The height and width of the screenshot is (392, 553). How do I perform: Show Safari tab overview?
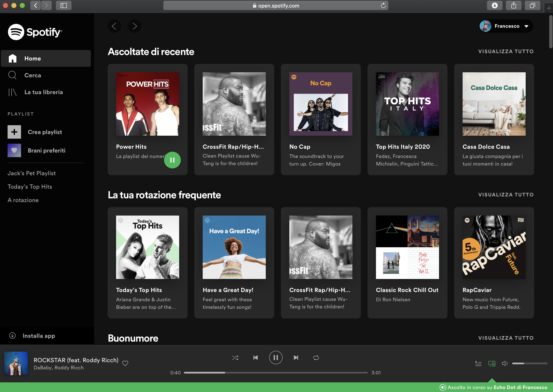[532, 5]
